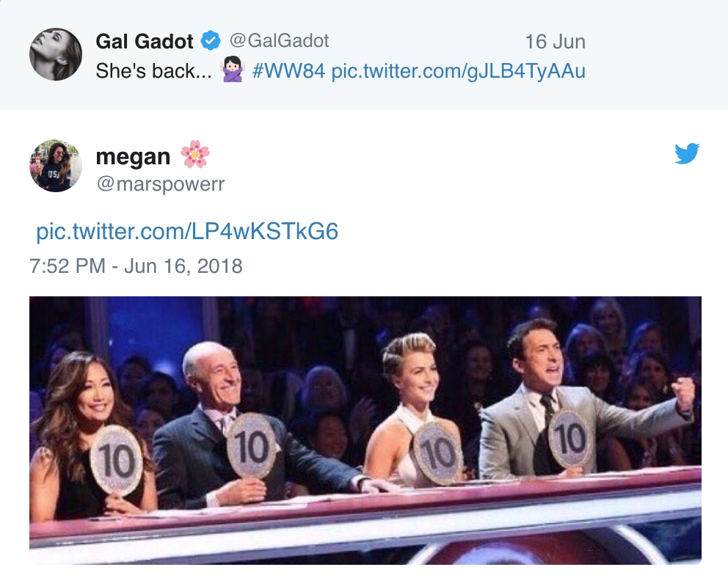Open the judges photo in megan's tweet
The image size is (728, 578).
coord(365,430)
